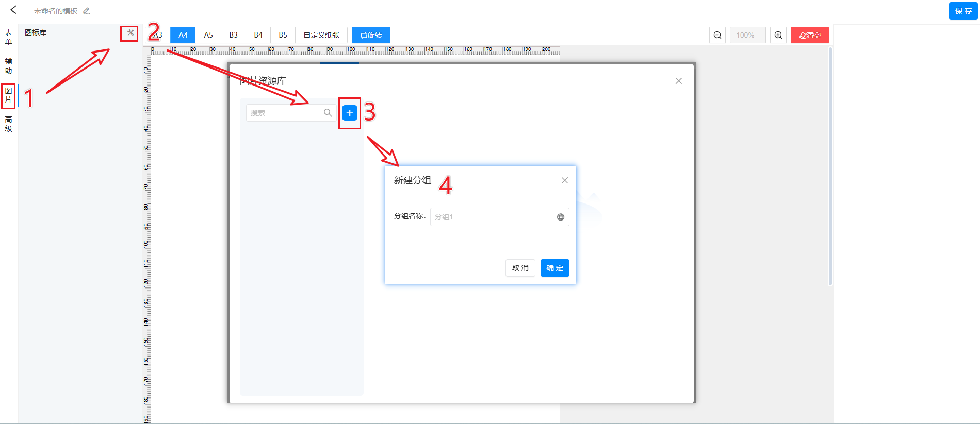Select the B5 paper size
Image resolution: width=980 pixels, height=424 pixels.
point(283,35)
